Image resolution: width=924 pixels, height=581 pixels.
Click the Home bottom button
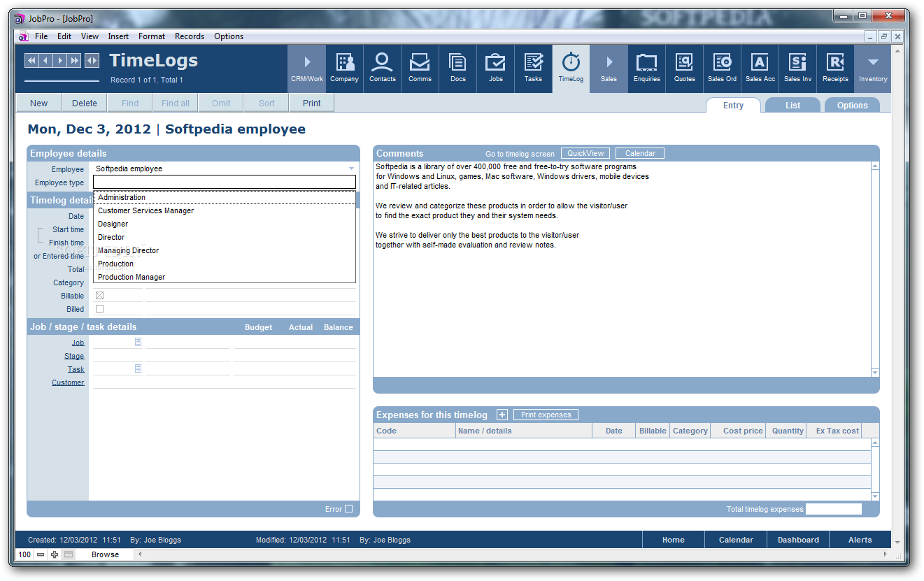point(674,540)
